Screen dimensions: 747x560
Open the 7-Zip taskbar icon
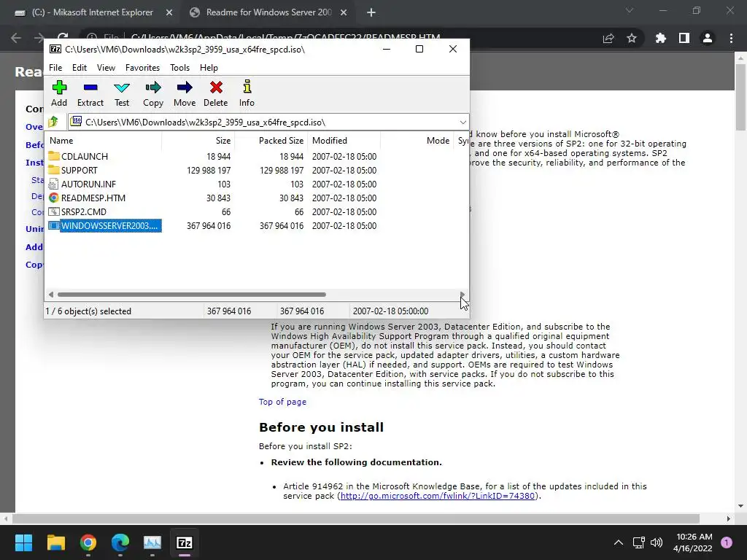[185, 542]
